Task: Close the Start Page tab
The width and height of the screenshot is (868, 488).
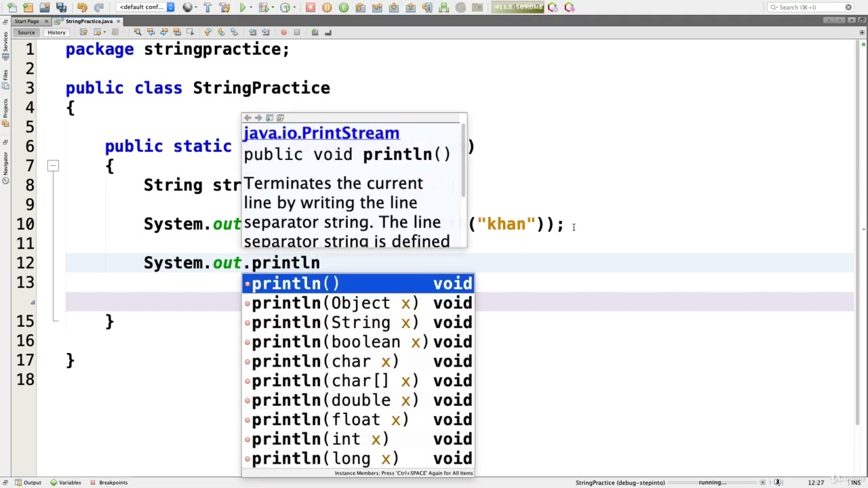Action: click(x=46, y=21)
